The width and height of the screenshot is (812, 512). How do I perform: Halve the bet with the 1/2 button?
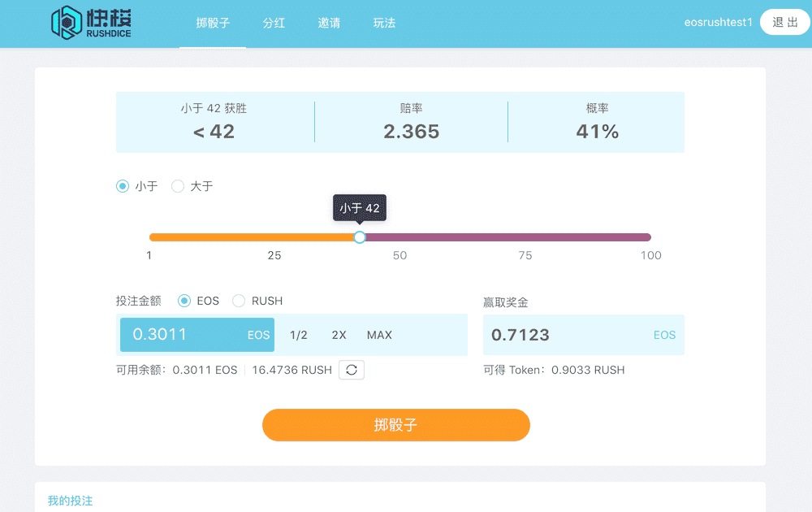(x=300, y=334)
